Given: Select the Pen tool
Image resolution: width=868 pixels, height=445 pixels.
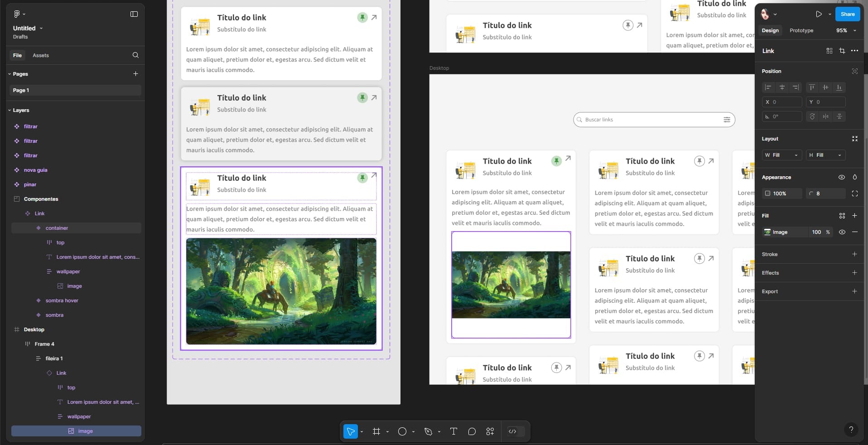Looking at the screenshot, I should click(428, 431).
